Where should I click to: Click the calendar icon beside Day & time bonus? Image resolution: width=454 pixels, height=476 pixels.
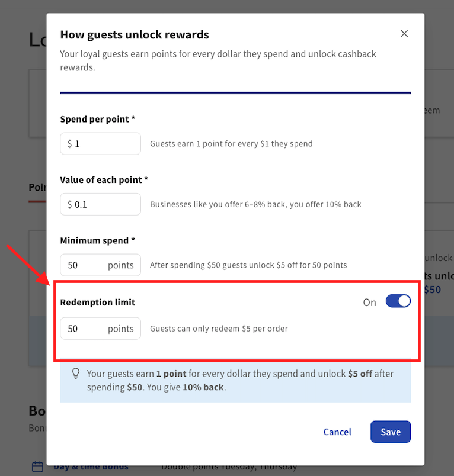click(37, 467)
